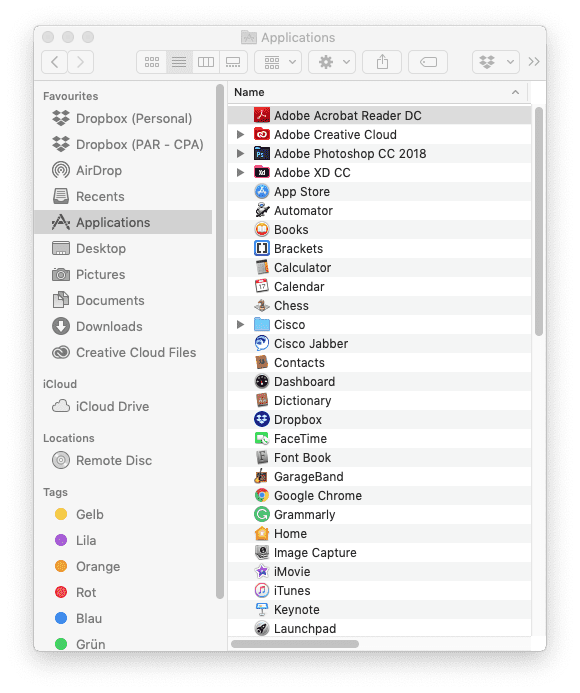Screen dimensions: 580x693
Task: Select the Calendar app icon
Action: pyautogui.click(x=262, y=286)
